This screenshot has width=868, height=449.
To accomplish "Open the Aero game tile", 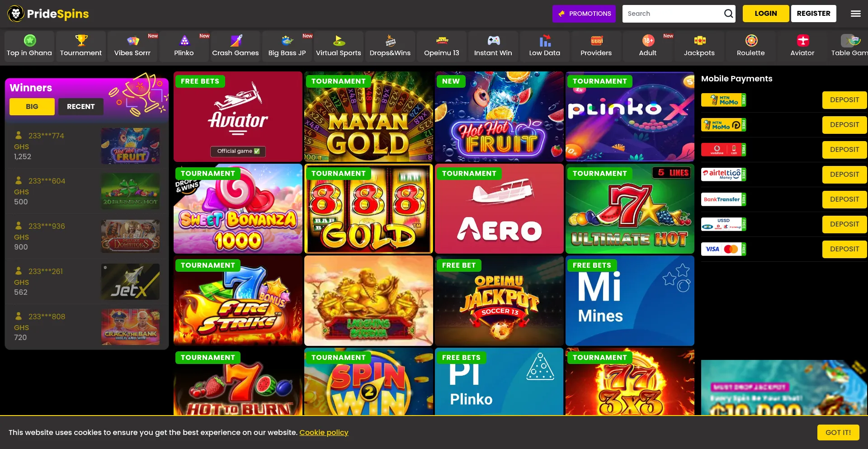I will click(x=499, y=208).
